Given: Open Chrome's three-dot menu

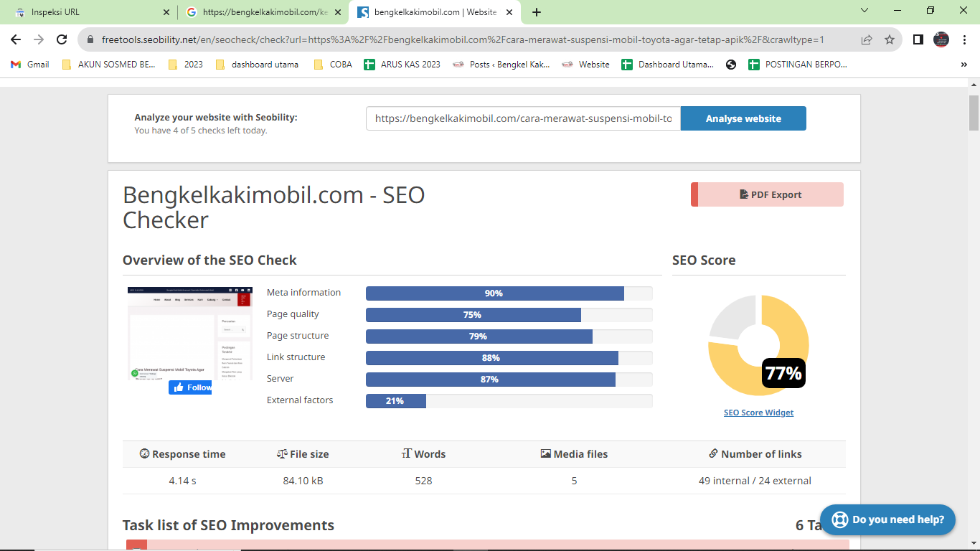Looking at the screenshot, I should pos(963,40).
